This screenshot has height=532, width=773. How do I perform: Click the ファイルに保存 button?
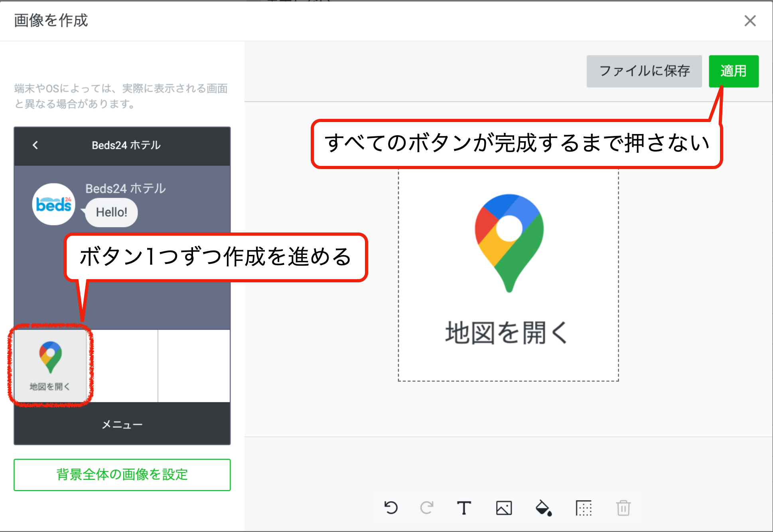[x=644, y=71]
